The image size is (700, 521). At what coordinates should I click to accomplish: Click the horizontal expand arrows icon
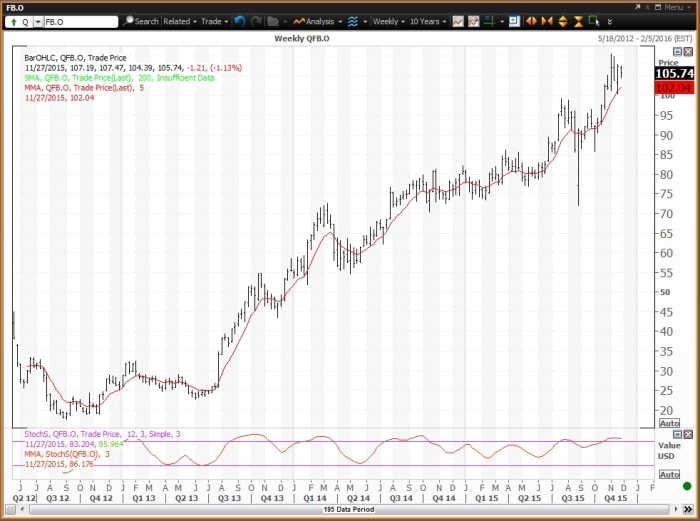tap(532, 21)
